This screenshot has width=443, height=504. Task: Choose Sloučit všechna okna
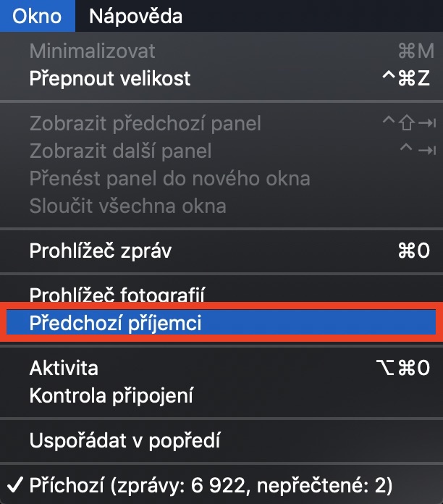[x=127, y=206]
